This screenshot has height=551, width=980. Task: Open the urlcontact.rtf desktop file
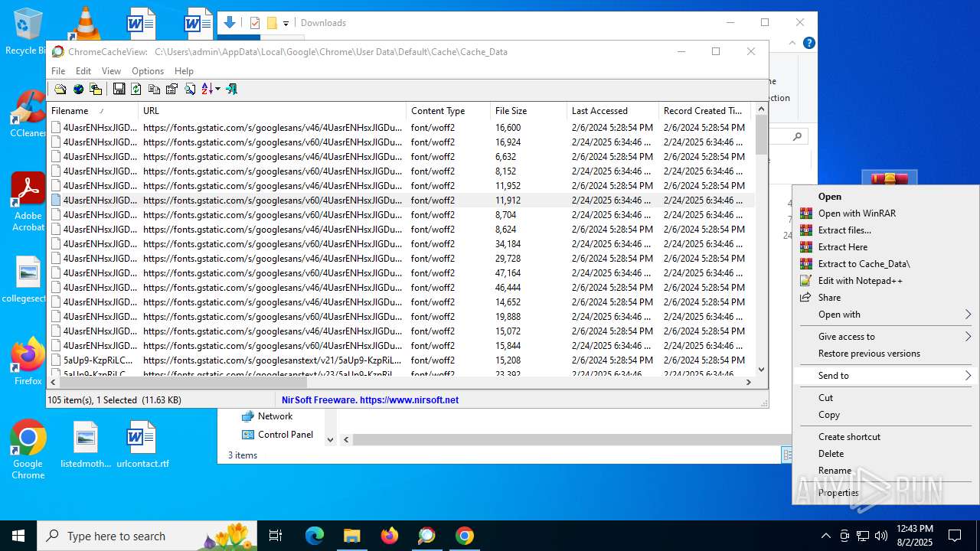click(x=142, y=445)
